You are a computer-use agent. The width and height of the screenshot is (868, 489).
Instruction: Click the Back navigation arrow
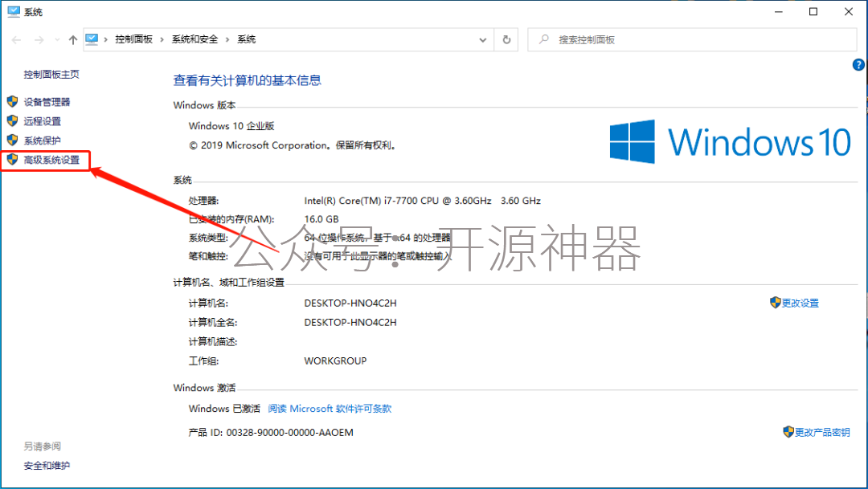(17, 40)
